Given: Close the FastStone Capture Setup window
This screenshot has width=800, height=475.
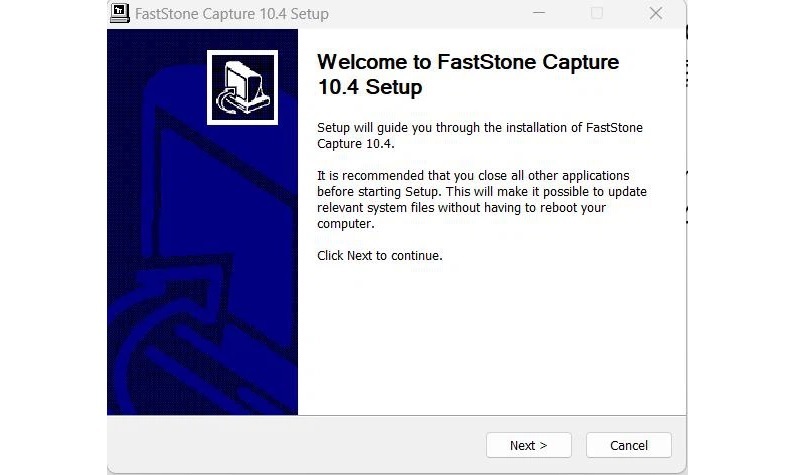Looking at the screenshot, I should point(656,14).
